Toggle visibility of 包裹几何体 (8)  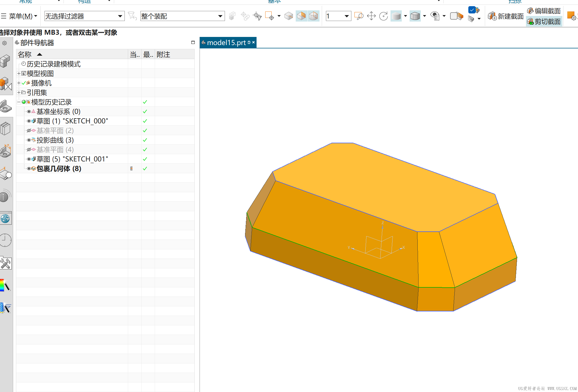pos(29,168)
